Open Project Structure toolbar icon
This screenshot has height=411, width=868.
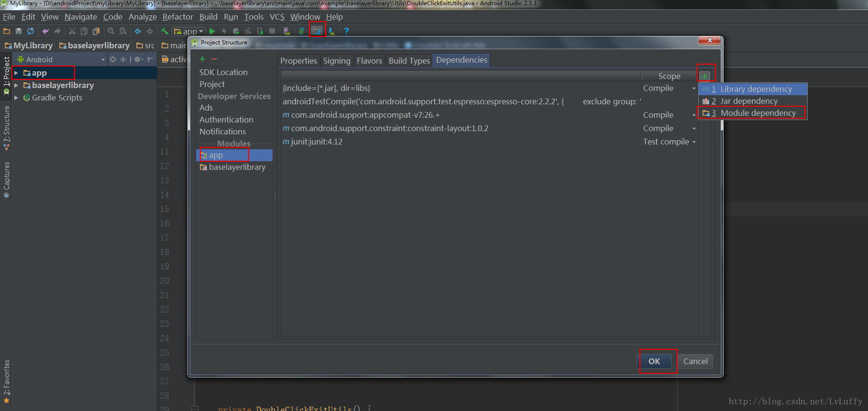(x=317, y=31)
